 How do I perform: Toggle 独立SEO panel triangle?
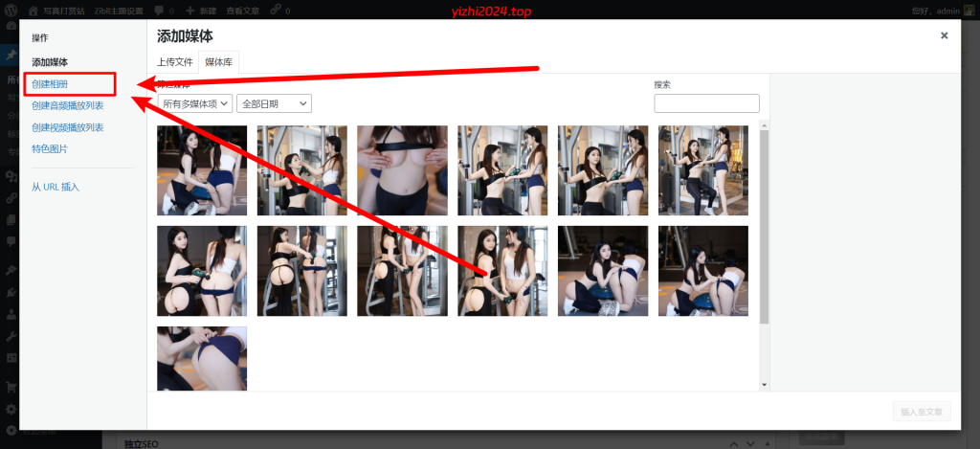[767, 443]
